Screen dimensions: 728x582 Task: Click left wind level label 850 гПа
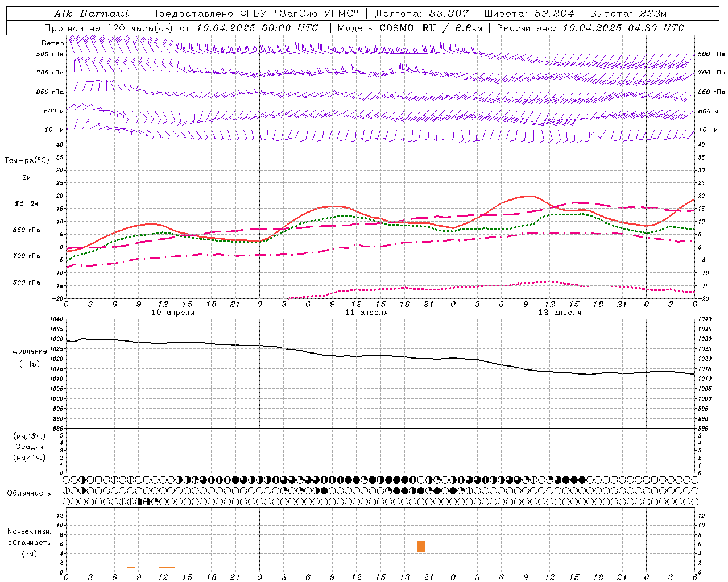pyautogui.click(x=50, y=92)
